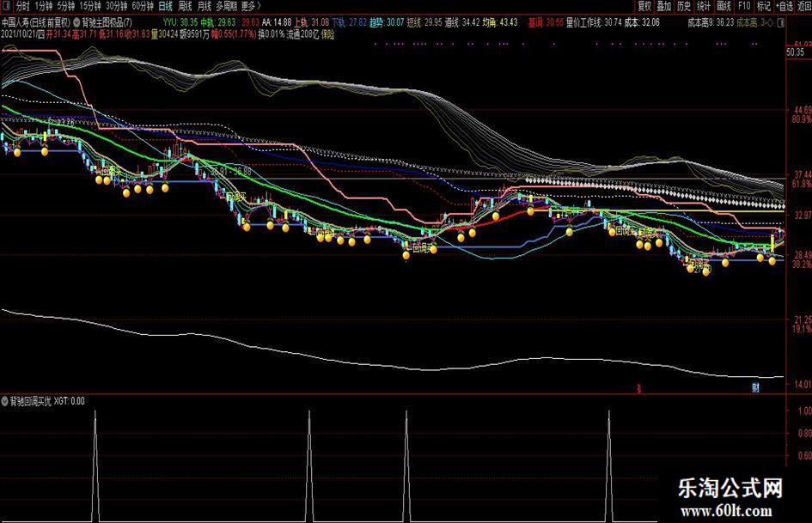Screen dimensions: 812x523
Task: Switch to the 分时 intraday tab
Action: click(22, 6)
